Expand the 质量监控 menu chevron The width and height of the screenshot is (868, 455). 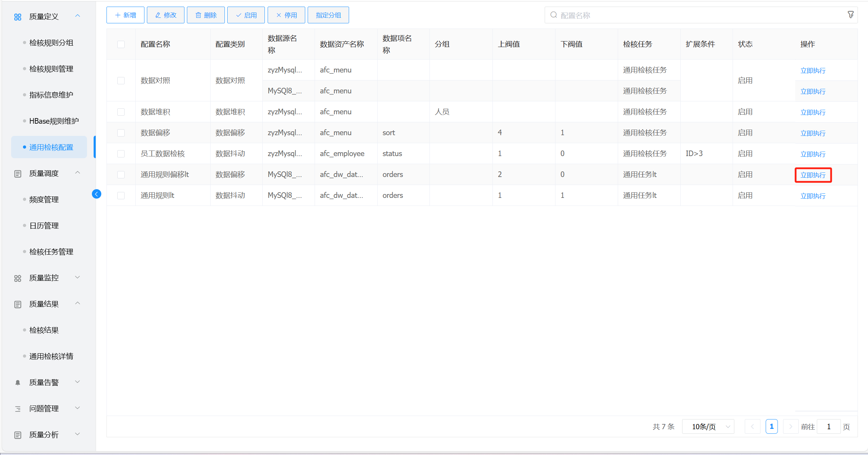pos(78,277)
